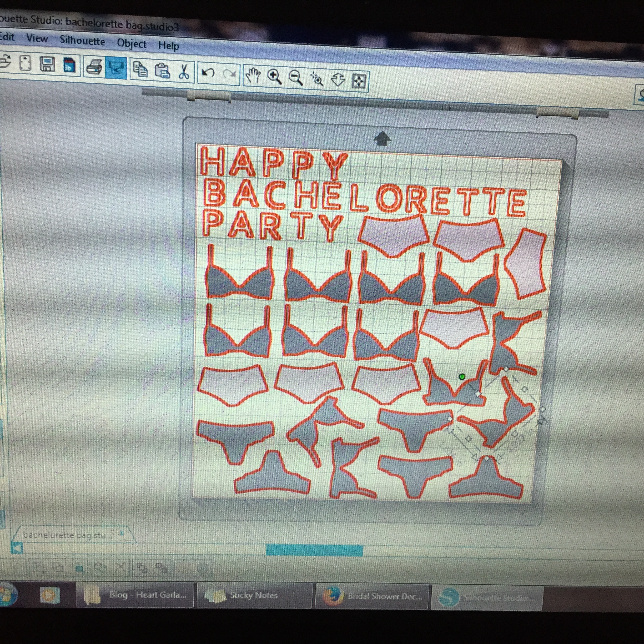Zoom out with the minus magnifier

296,78
